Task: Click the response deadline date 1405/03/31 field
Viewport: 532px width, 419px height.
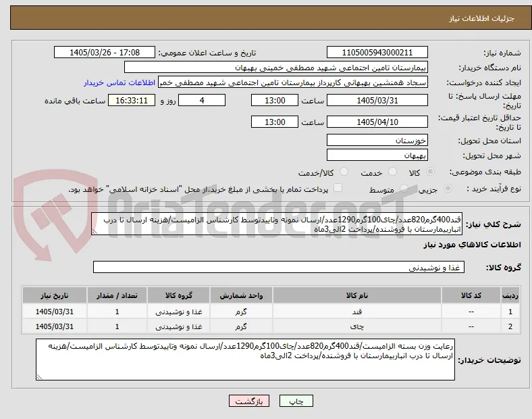Action: click(x=377, y=101)
